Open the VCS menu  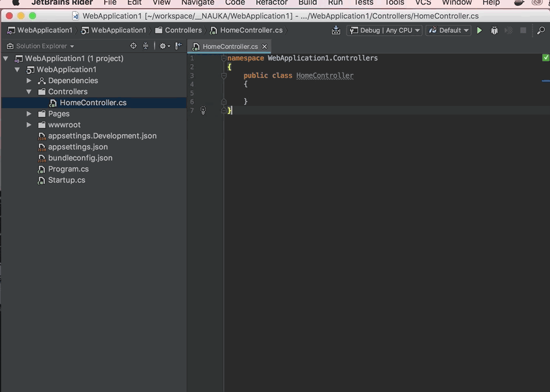pyautogui.click(x=423, y=2)
